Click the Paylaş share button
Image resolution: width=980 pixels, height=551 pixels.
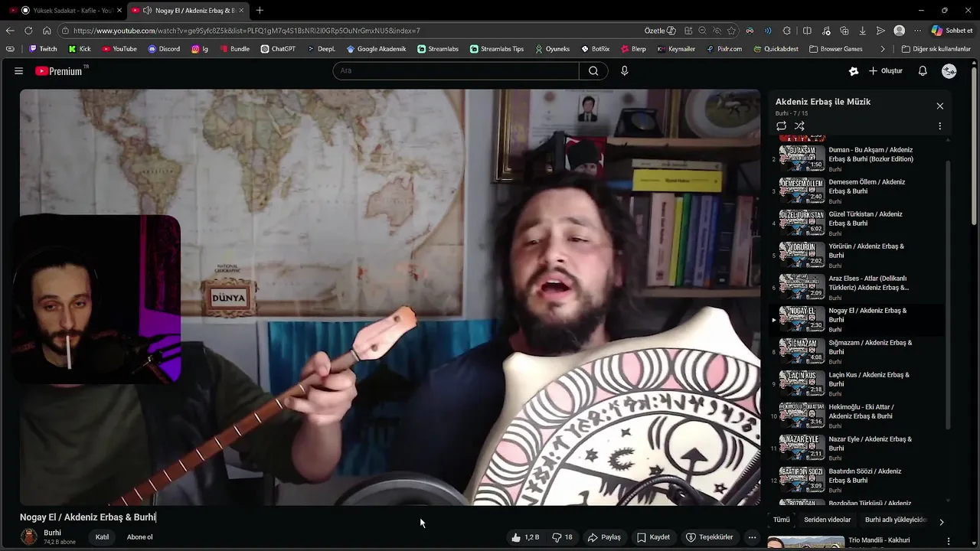coord(604,537)
